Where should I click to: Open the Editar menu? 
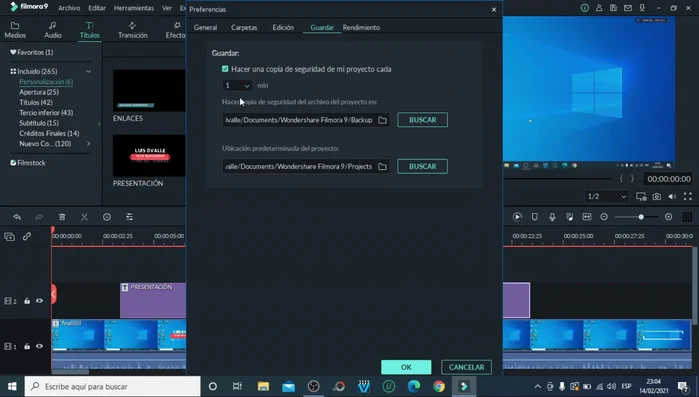click(97, 8)
